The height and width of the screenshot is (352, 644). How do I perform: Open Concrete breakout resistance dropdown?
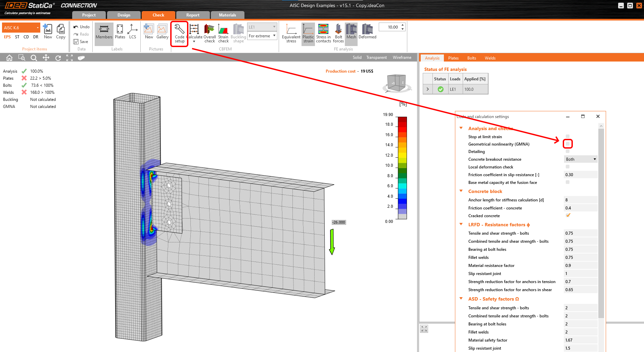pos(581,159)
